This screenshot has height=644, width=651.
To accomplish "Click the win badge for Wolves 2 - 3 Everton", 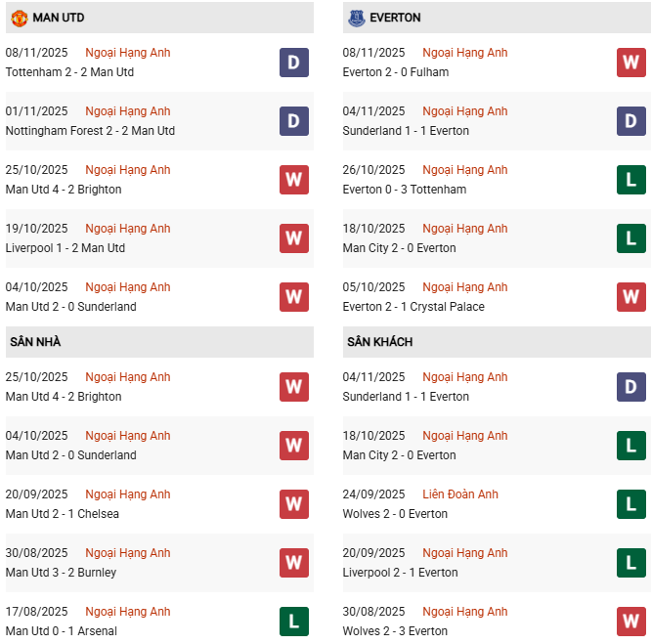I will click(x=631, y=622).
